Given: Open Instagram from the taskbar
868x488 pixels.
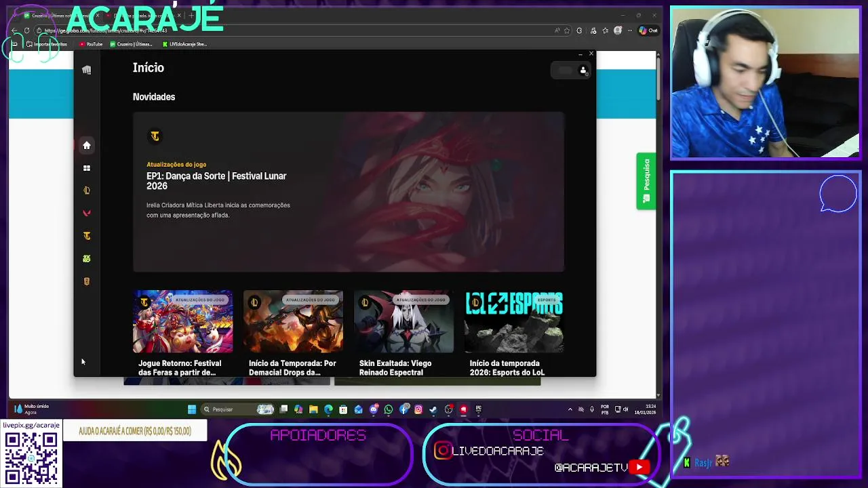Looking at the screenshot, I should (x=418, y=409).
